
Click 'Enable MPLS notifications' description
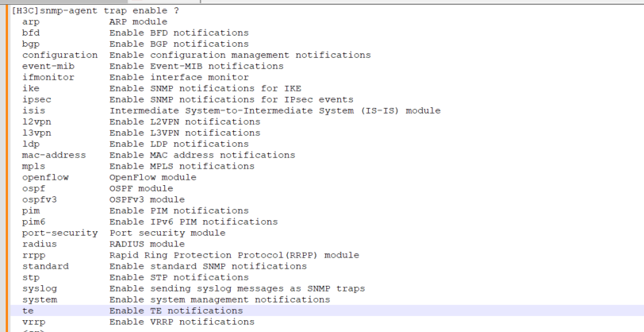click(182, 166)
